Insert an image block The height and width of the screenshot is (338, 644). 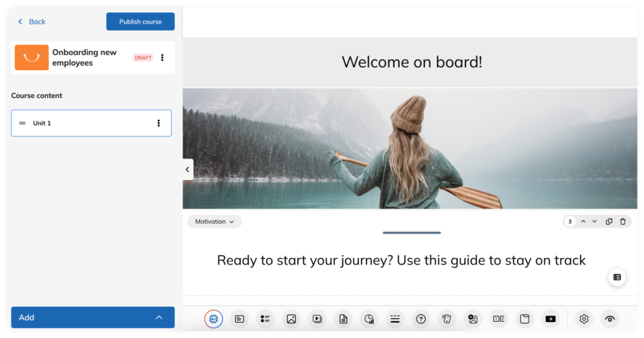(x=291, y=319)
